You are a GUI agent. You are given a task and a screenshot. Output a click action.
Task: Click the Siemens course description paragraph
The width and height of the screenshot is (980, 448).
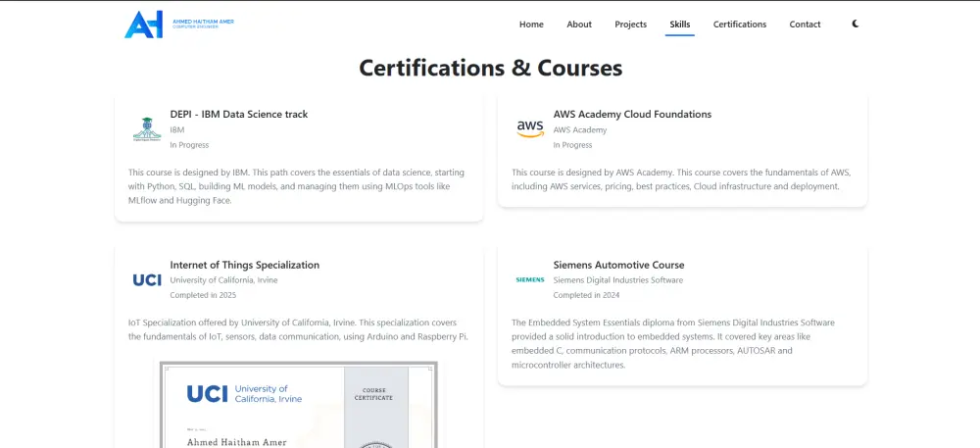[673, 344]
